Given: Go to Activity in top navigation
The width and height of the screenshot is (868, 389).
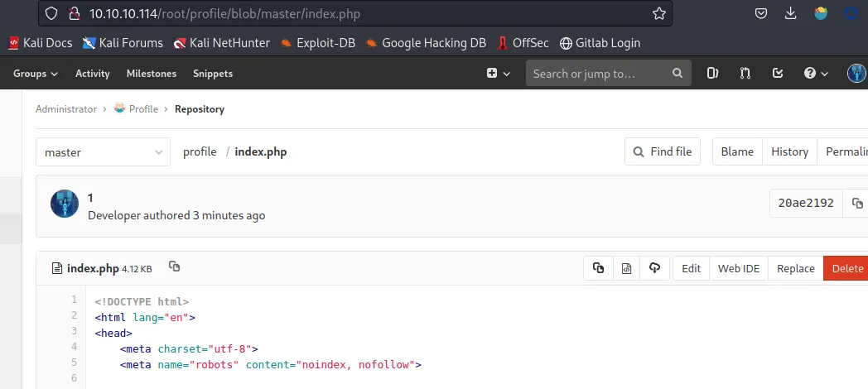Looking at the screenshot, I should (92, 74).
